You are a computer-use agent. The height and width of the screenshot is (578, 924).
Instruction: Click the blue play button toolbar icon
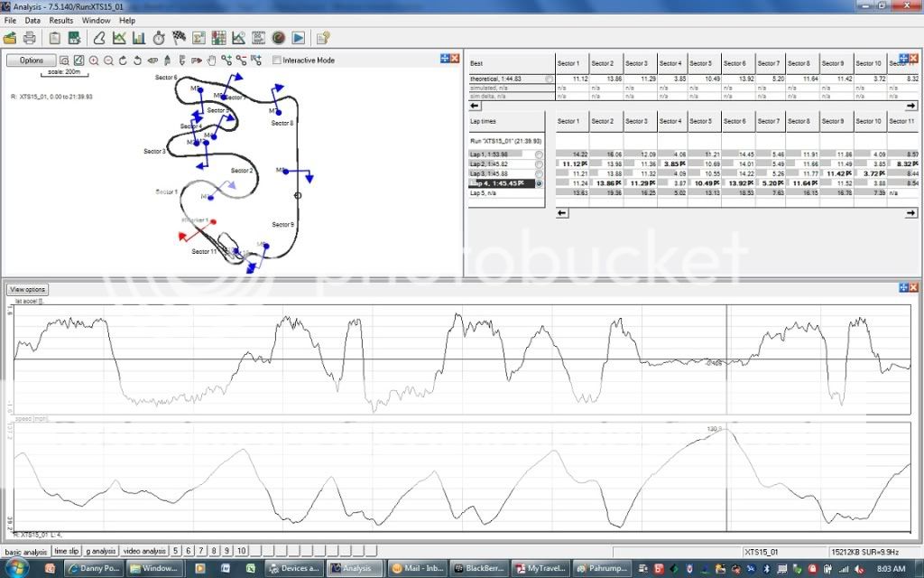click(x=298, y=38)
